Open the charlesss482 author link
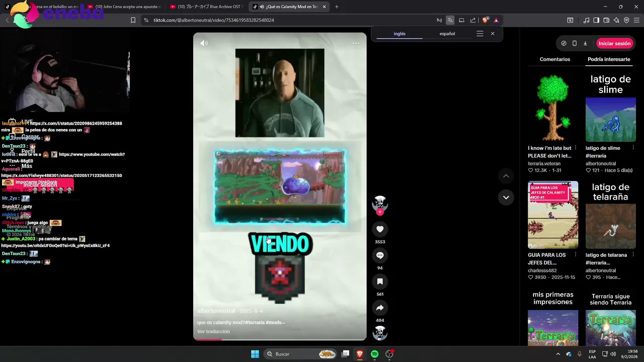The width and height of the screenshot is (644, 362). pyautogui.click(x=543, y=270)
